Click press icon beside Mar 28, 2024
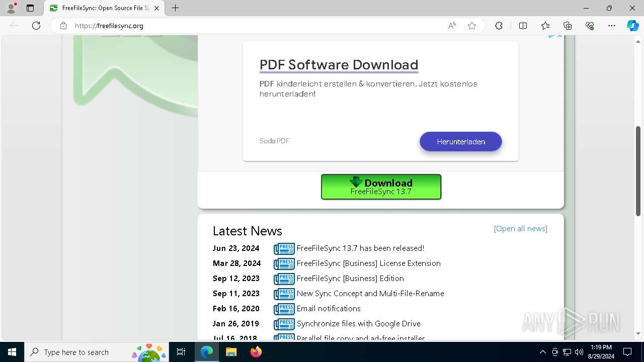The width and height of the screenshot is (644, 362). [284, 264]
